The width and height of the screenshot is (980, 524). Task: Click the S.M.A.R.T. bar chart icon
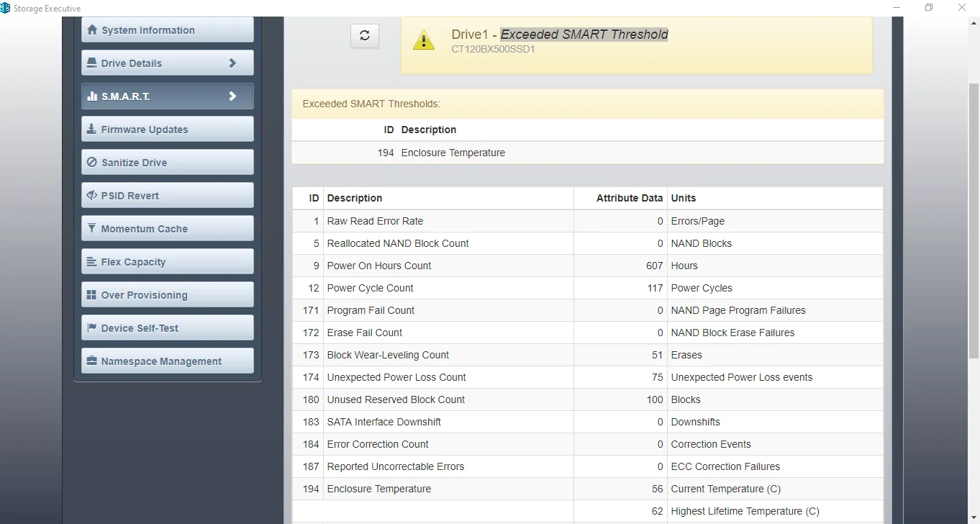92,96
